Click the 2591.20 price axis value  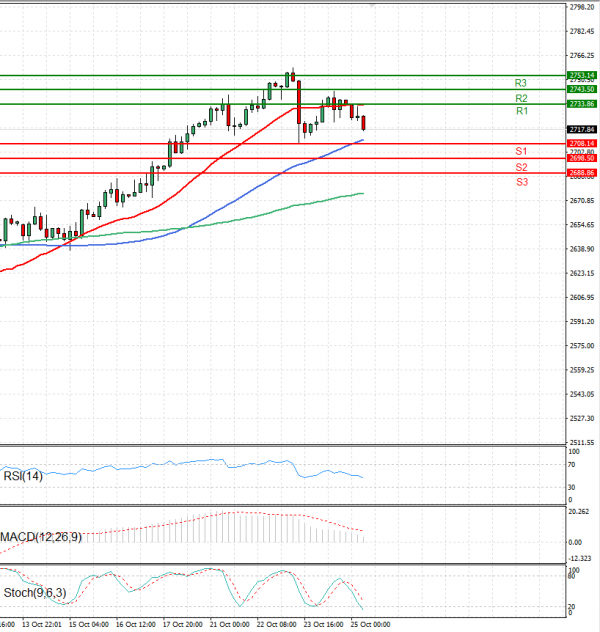coord(581,322)
